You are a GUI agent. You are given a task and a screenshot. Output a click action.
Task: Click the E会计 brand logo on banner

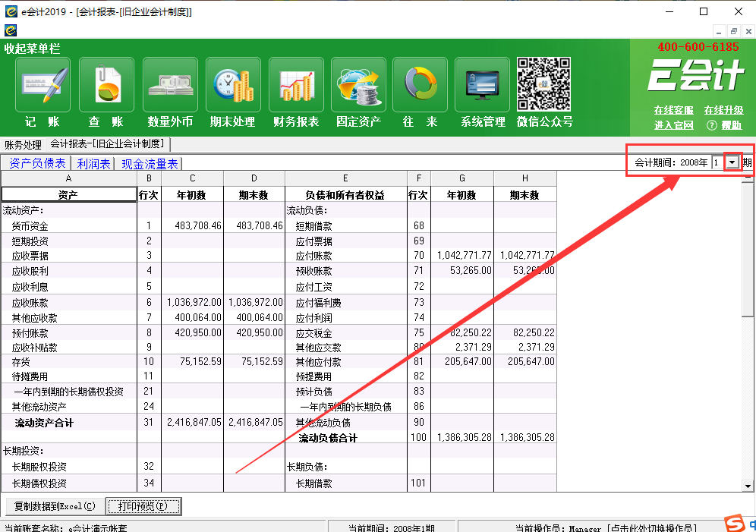696,74
